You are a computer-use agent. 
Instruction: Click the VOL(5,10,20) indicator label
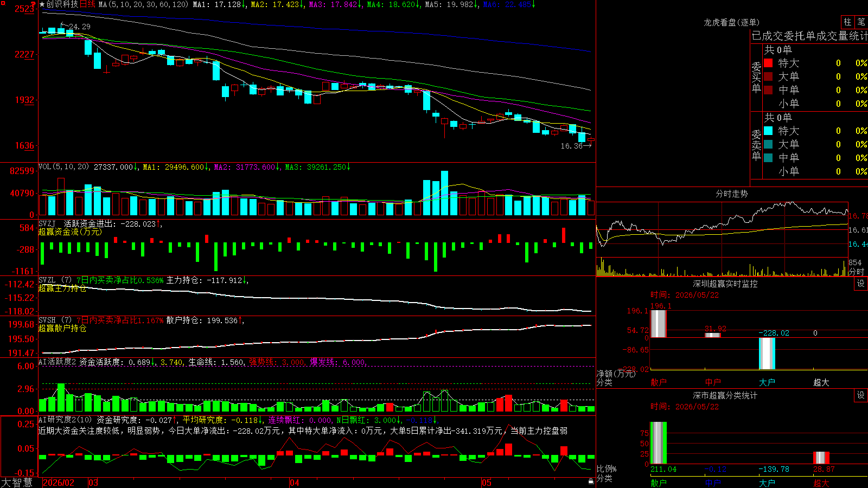coord(63,167)
